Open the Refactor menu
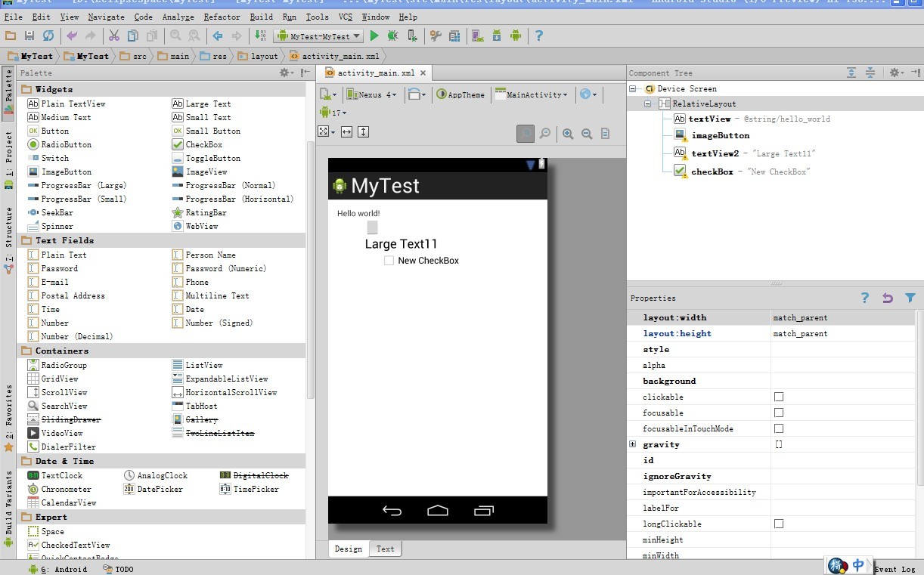 tap(222, 17)
